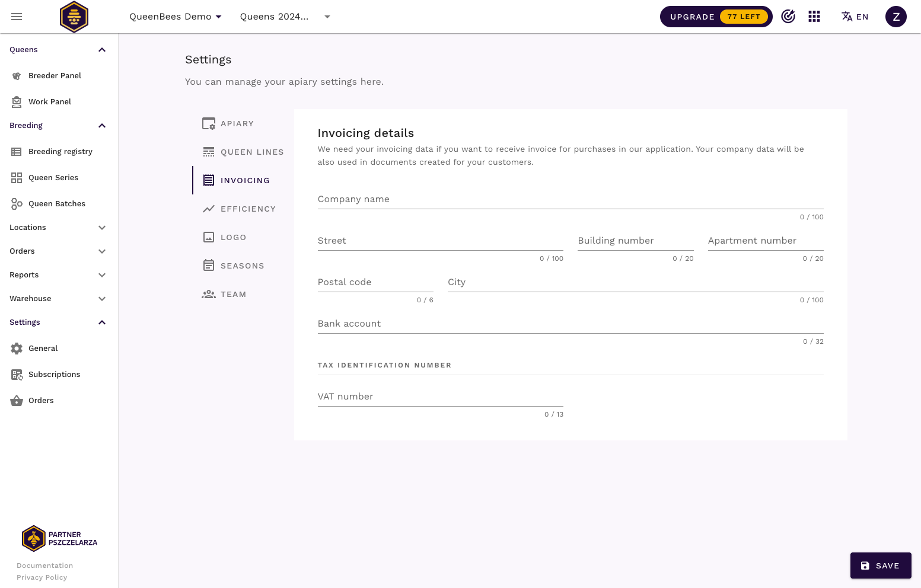Switch to the Queen Lines settings tab
The image size is (921, 588).
251,152
